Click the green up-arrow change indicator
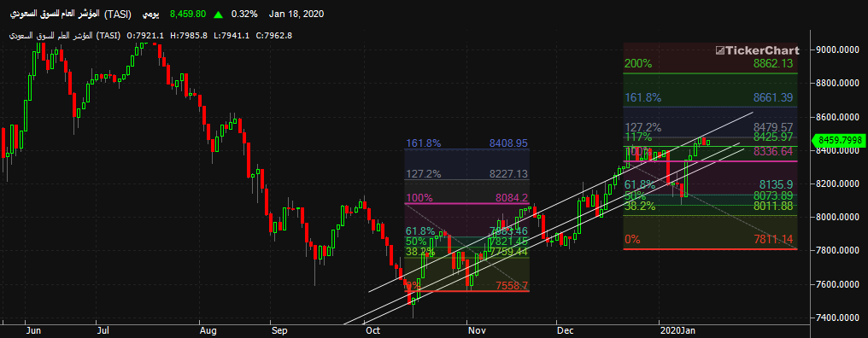 point(219,14)
